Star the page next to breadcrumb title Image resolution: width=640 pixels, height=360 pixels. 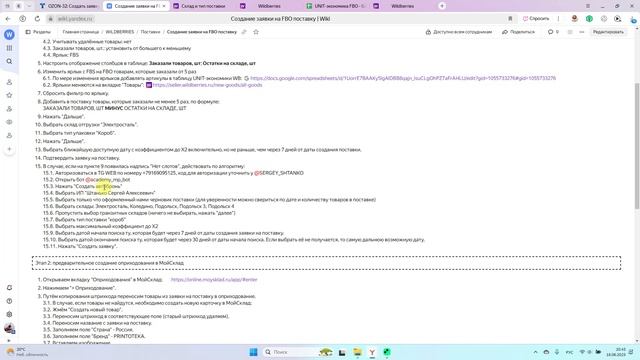pos(256,32)
